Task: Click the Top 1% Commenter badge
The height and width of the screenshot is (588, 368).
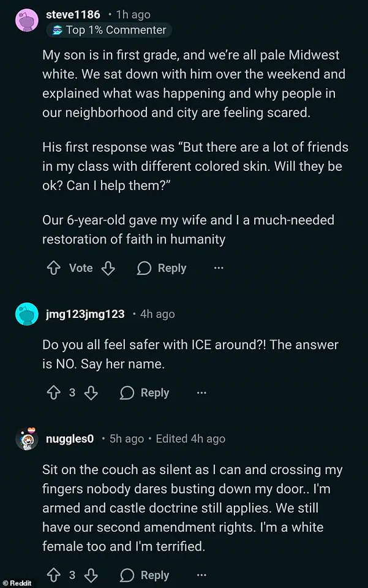Action: [109, 29]
